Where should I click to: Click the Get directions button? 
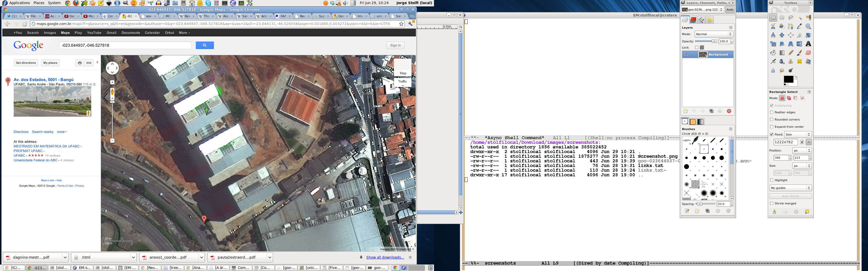pos(26,63)
